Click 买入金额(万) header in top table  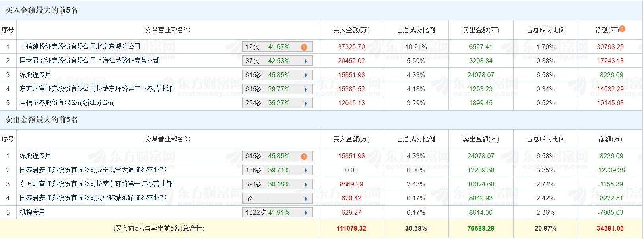click(351, 30)
